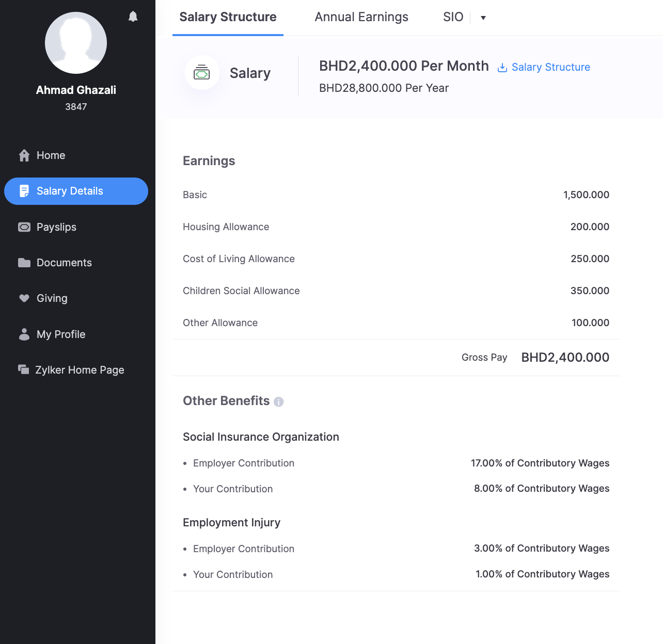The width and height of the screenshot is (663, 644).
Task: Select the Salary Structure tab
Action: tap(228, 17)
